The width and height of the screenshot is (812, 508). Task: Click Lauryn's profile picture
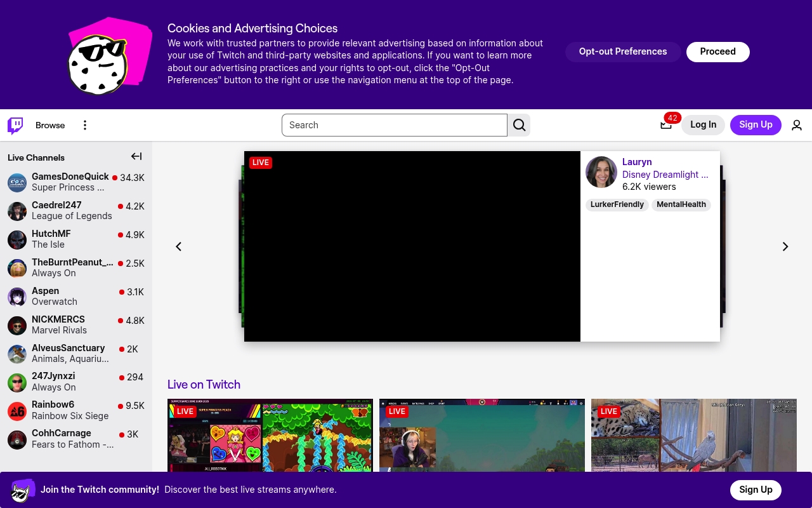pyautogui.click(x=601, y=172)
